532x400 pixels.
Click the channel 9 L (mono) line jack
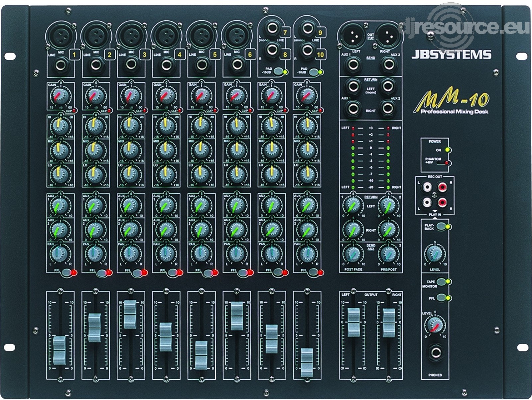pyautogui.click(x=308, y=28)
